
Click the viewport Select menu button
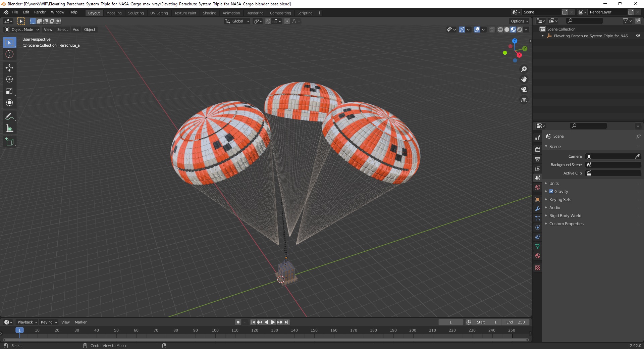click(62, 30)
